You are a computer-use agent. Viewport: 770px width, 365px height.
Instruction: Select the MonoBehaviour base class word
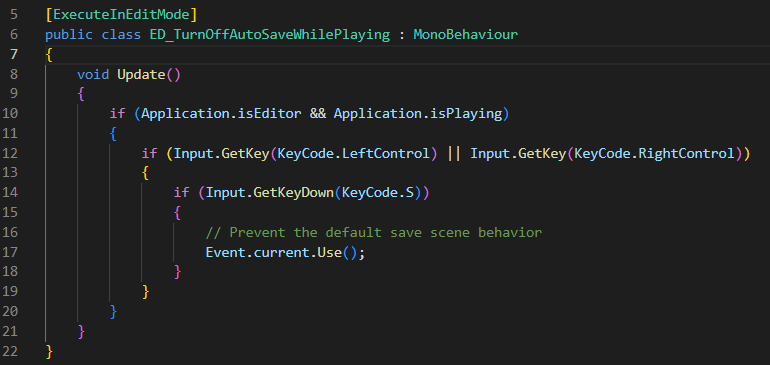[466, 35]
